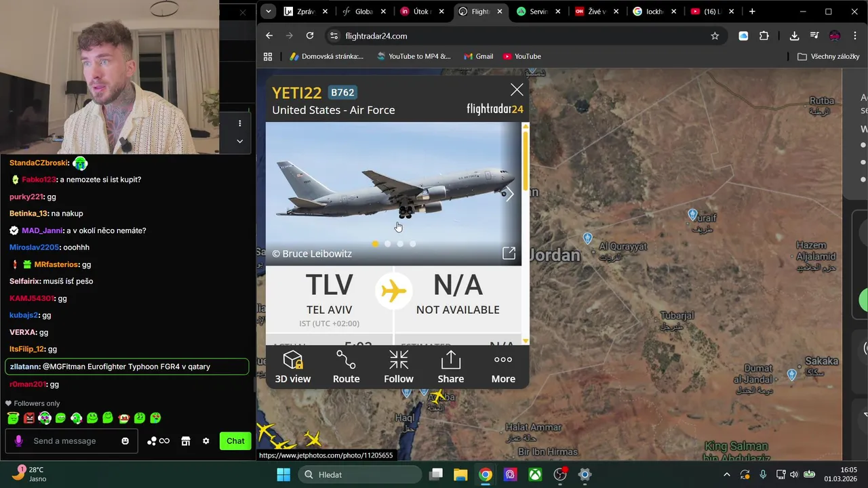Screen dimensions: 868x488
Task: Open the chat shop icon
Action: tap(186, 441)
